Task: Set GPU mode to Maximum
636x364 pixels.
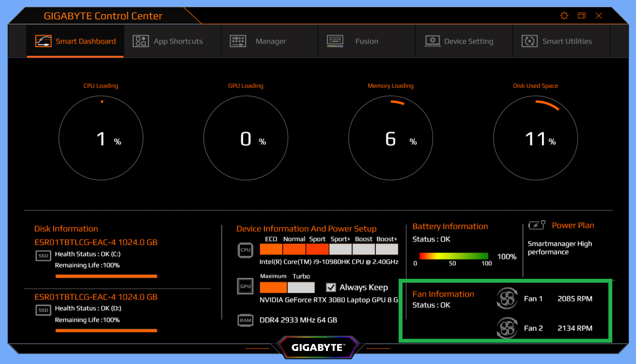Action: (x=274, y=288)
